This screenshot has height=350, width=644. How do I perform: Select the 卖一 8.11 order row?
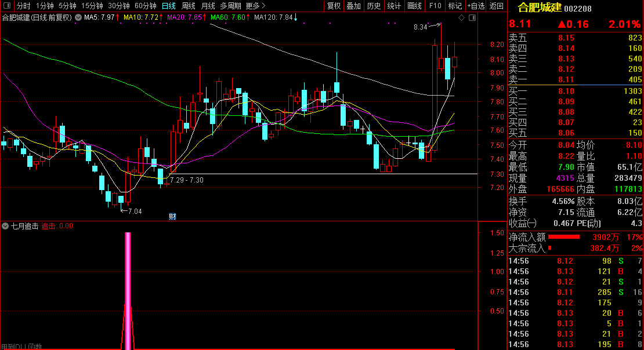click(575, 79)
